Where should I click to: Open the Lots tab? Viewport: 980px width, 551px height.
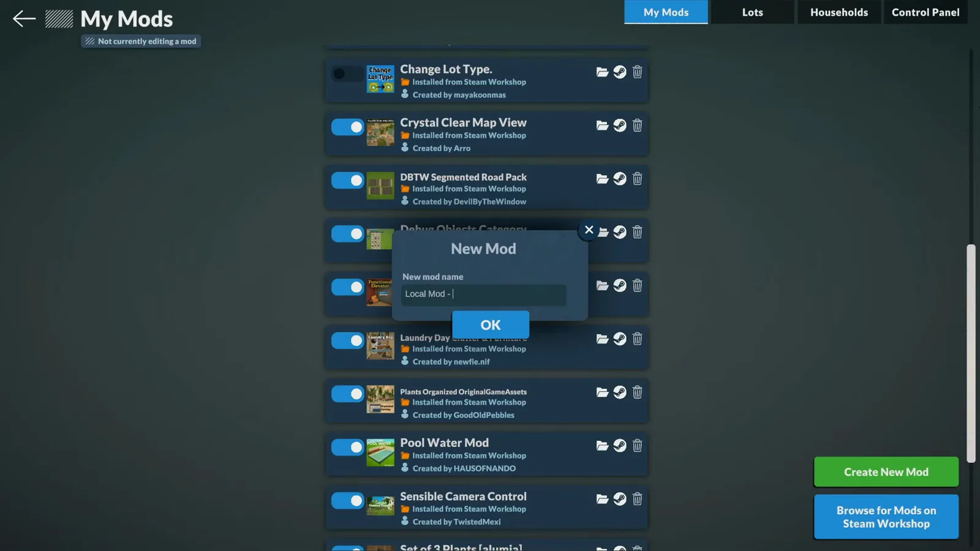coord(752,12)
